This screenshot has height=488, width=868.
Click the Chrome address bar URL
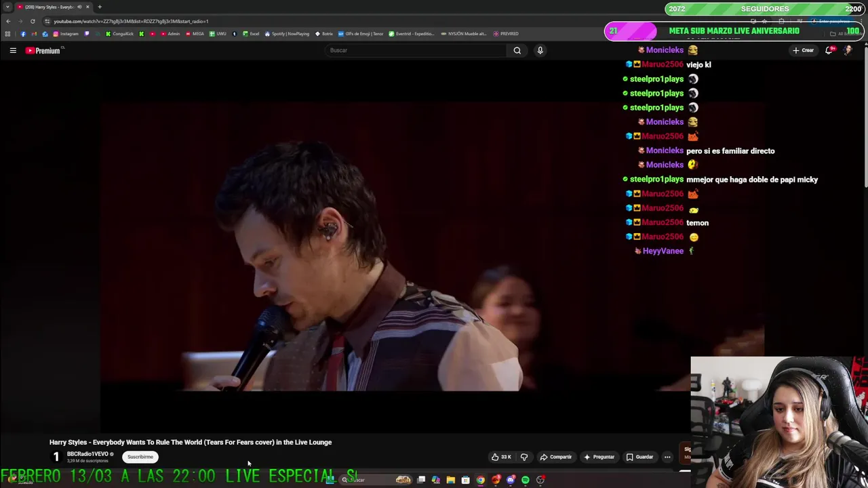tap(131, 21)
